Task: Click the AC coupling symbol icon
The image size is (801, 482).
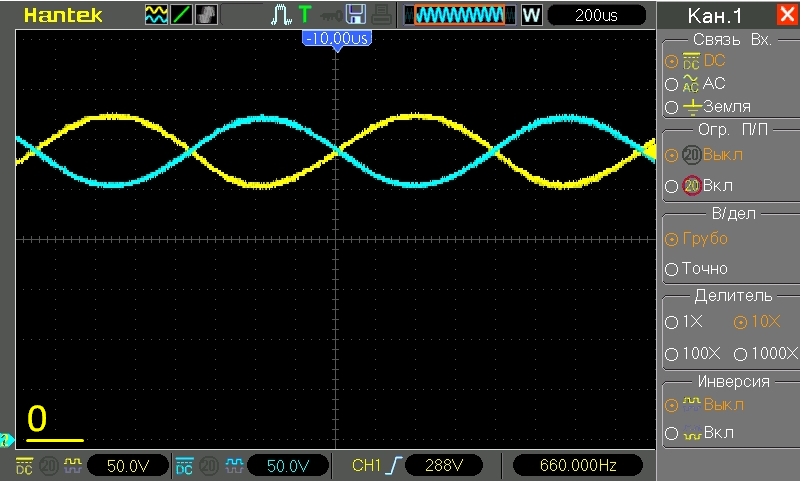Action: 691,84
